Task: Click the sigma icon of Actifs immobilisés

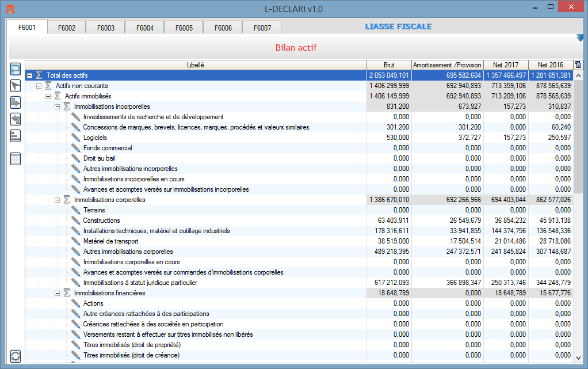Action: [58, 96]
